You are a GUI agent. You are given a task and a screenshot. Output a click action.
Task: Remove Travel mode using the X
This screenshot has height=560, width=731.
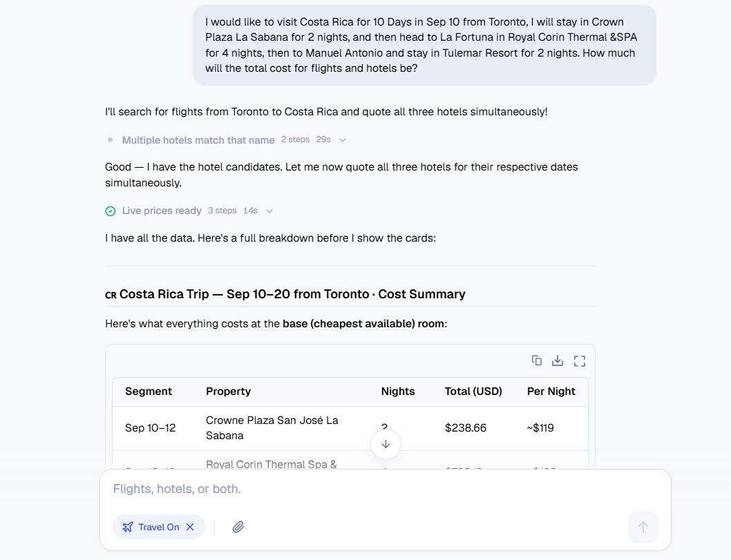pos(190,527)
